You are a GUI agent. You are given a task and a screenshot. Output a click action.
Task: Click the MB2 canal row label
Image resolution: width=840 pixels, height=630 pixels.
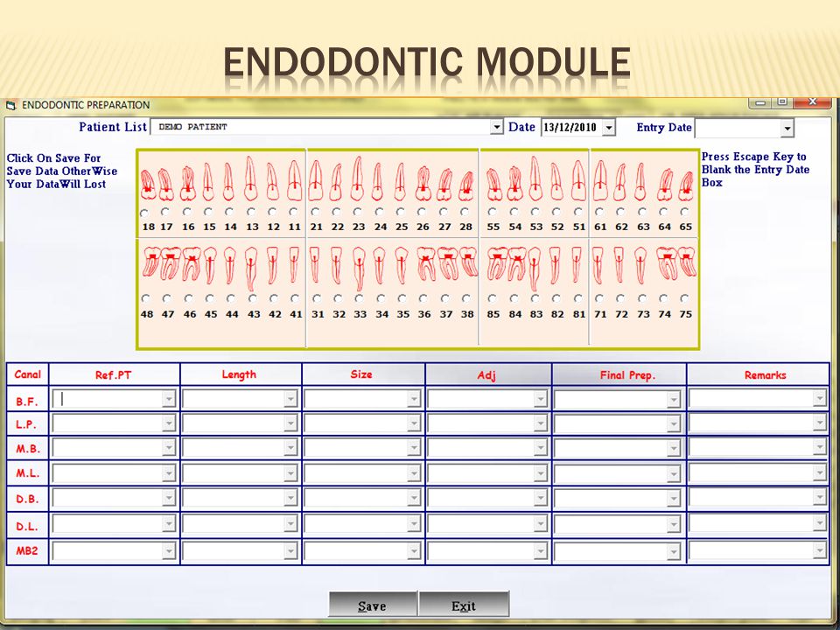click(x=27, y=550)
